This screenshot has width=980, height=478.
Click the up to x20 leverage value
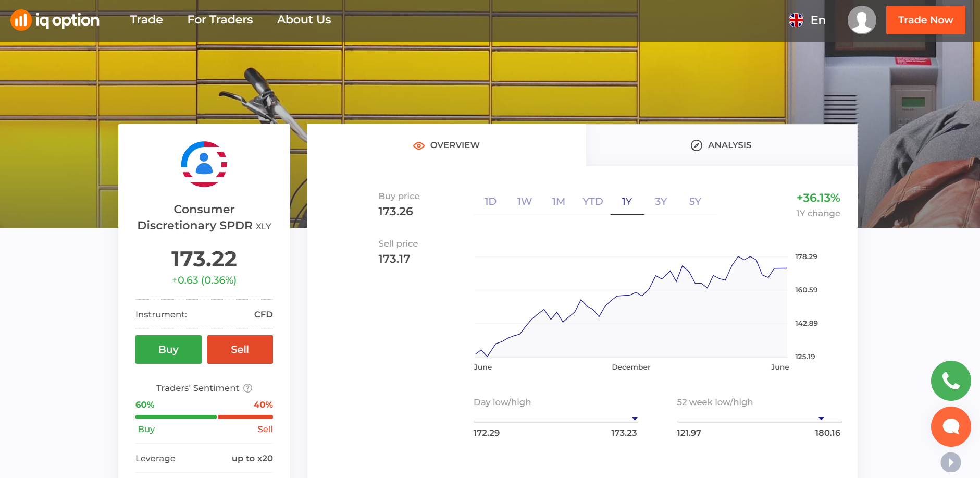(x=252, y=458)
